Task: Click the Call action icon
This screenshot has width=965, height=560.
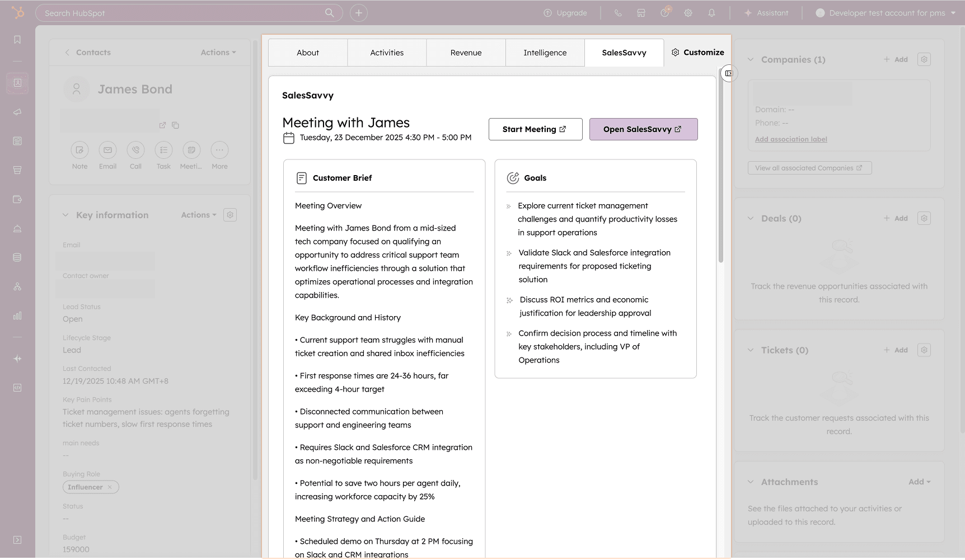Action: pyautogui.click(x=135, y=150)
